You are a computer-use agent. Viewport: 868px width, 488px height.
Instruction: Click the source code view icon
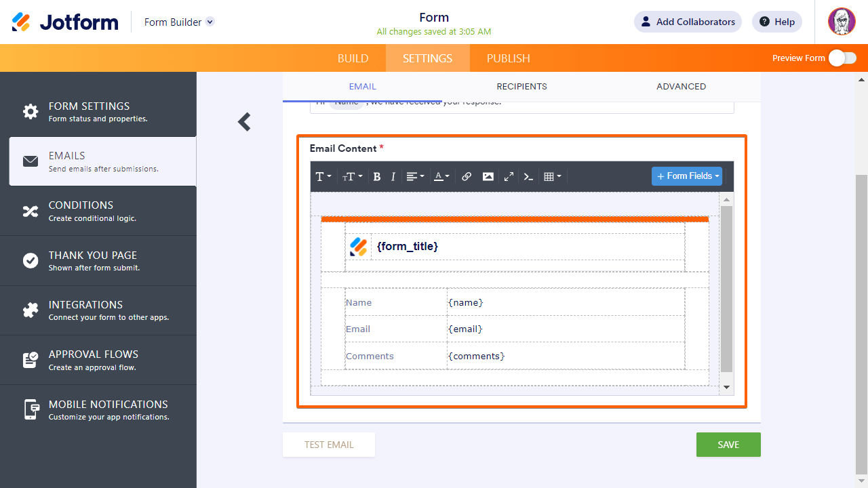coord(529,176)
